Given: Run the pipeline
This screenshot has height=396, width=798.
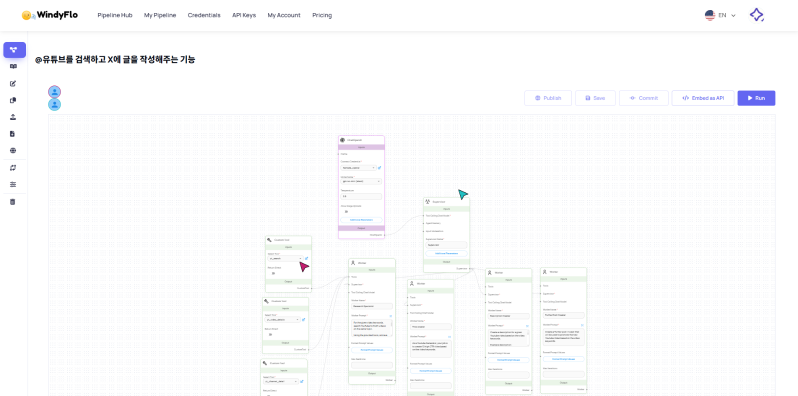Looking at the screenshot, I should pyautogui.click(x=756, y=98).
